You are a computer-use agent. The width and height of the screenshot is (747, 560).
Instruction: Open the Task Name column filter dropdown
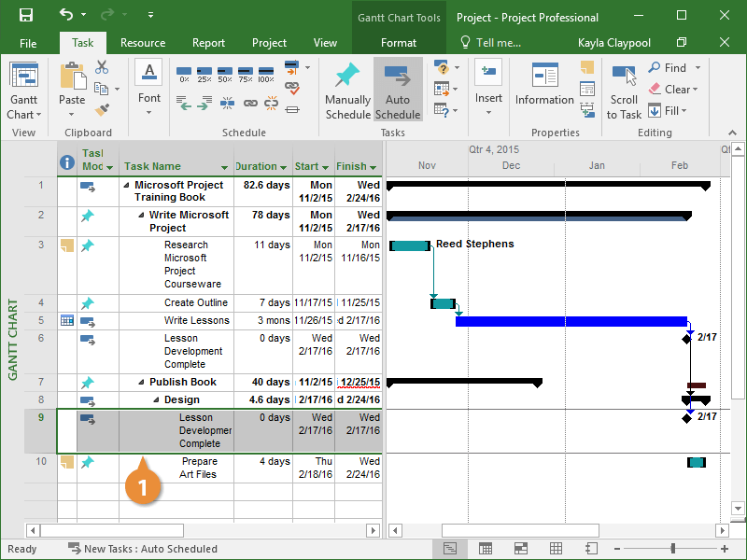click(x=224, y=167)
